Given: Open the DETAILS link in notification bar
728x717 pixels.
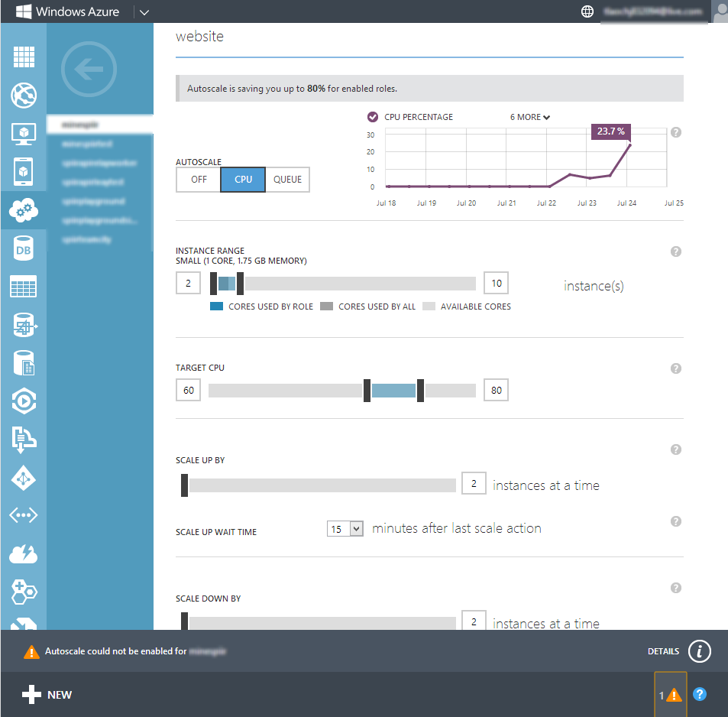Looking at the screenshot, I should [x=663, y=651].
